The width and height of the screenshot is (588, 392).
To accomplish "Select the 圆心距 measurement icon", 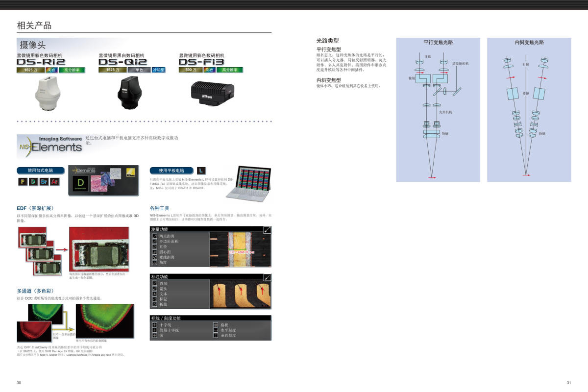I will 155,252.
